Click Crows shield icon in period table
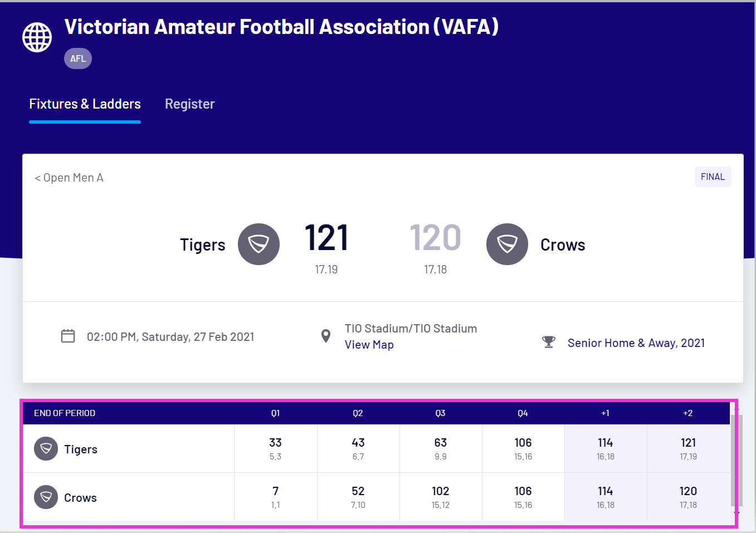 click(46, 497)
